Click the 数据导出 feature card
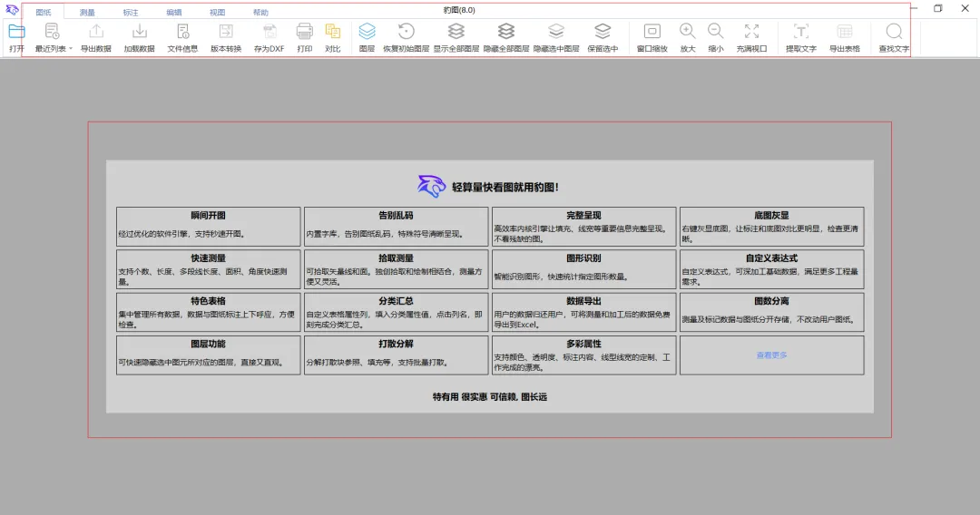Image resolution: width=980 pixels, height=515 pixels. 583,312
